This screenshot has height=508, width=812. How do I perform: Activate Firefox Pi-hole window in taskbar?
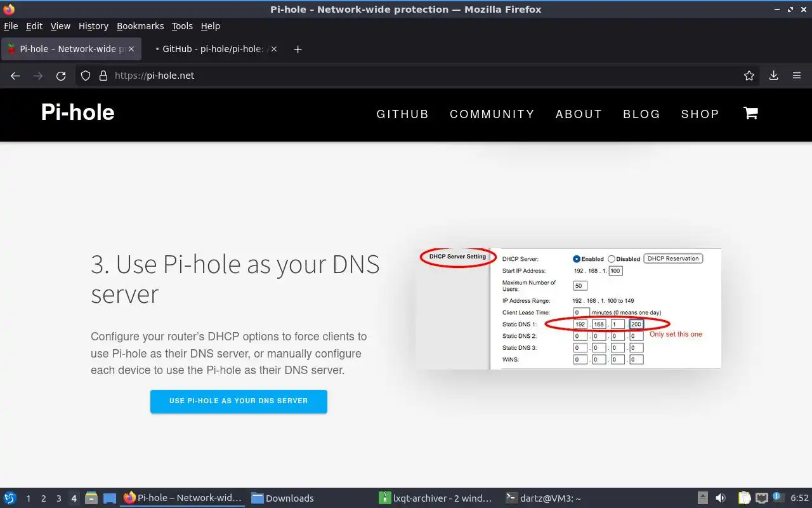[183, 498]
